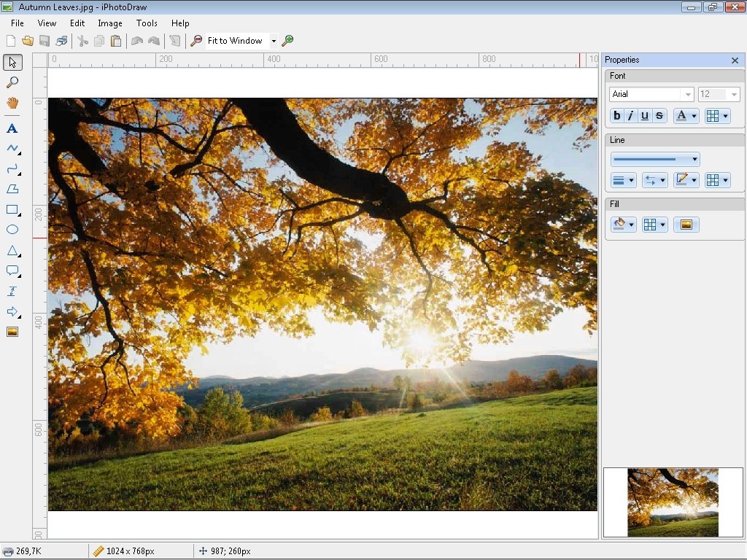This screenshot has height=560, width=747.
Task: Open the Image menu
Action: 110,23
